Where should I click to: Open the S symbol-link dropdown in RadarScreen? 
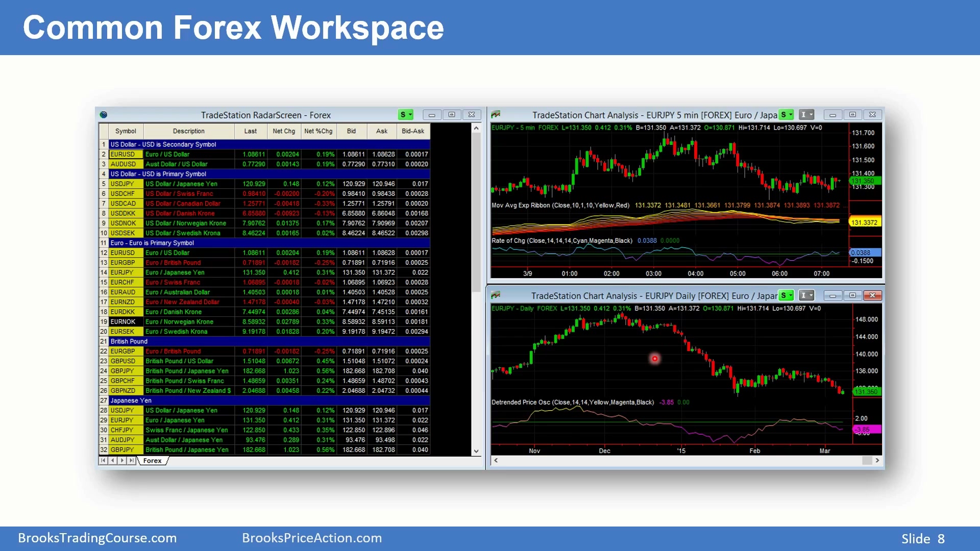[406, 115]
